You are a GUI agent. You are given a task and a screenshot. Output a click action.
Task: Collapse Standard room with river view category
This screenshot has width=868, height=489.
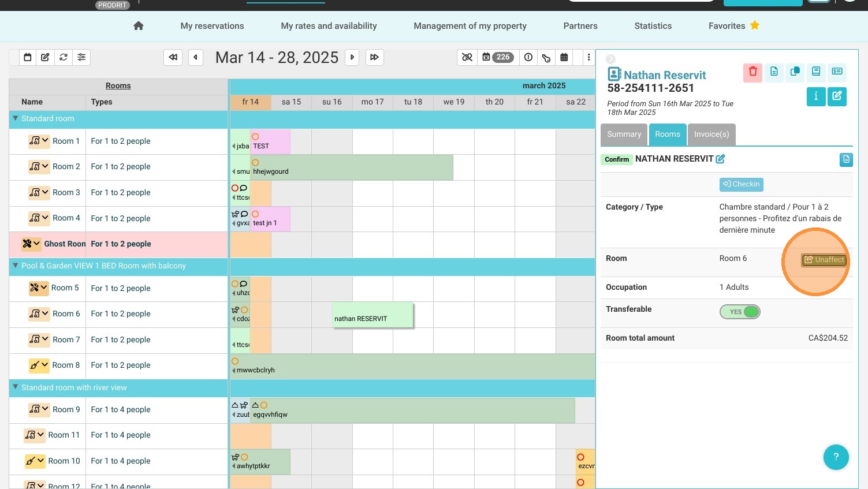coord(16,387)
